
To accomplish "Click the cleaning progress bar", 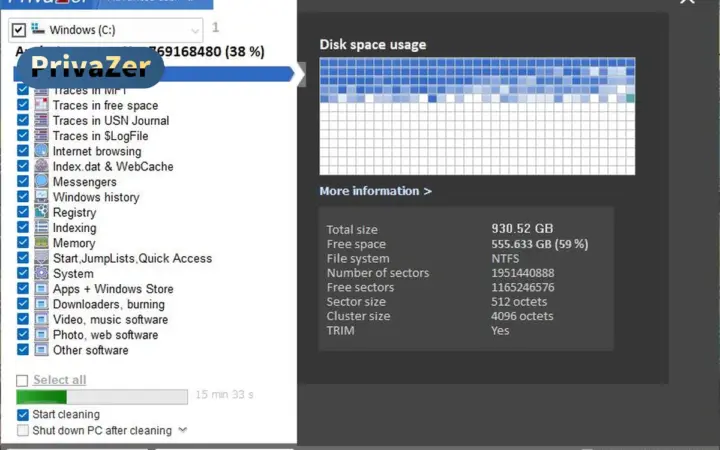I will (x=102, y=397).
